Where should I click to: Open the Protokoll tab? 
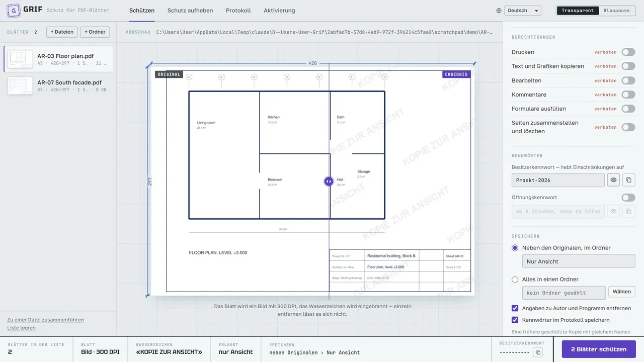click(238, 11)
